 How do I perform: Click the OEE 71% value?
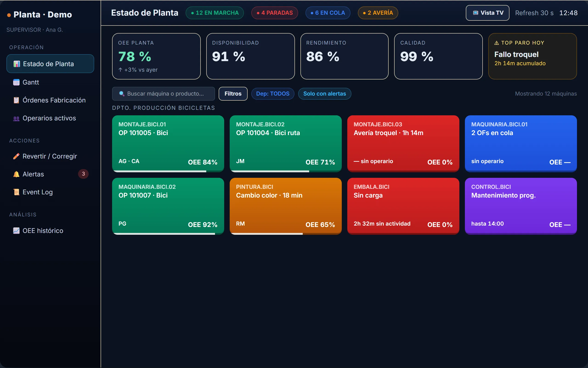[320, 162]
